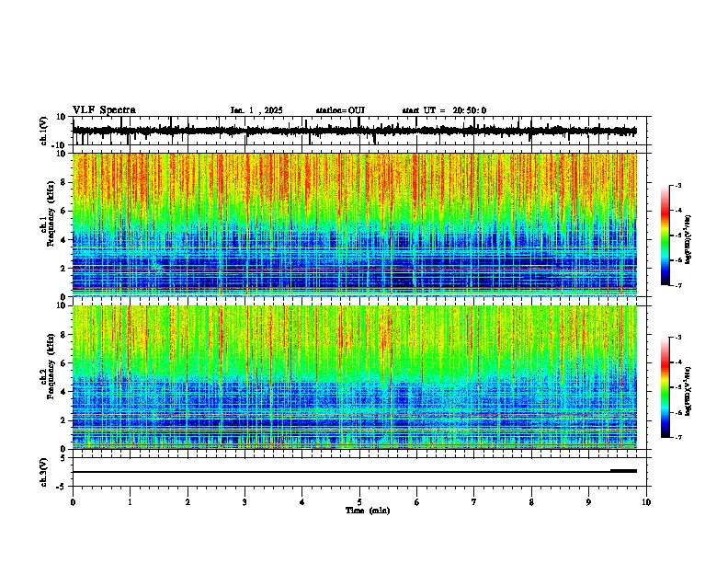Click the "6" tick on the time axis
Screen dimensions: 728x563
pos(416,502)
